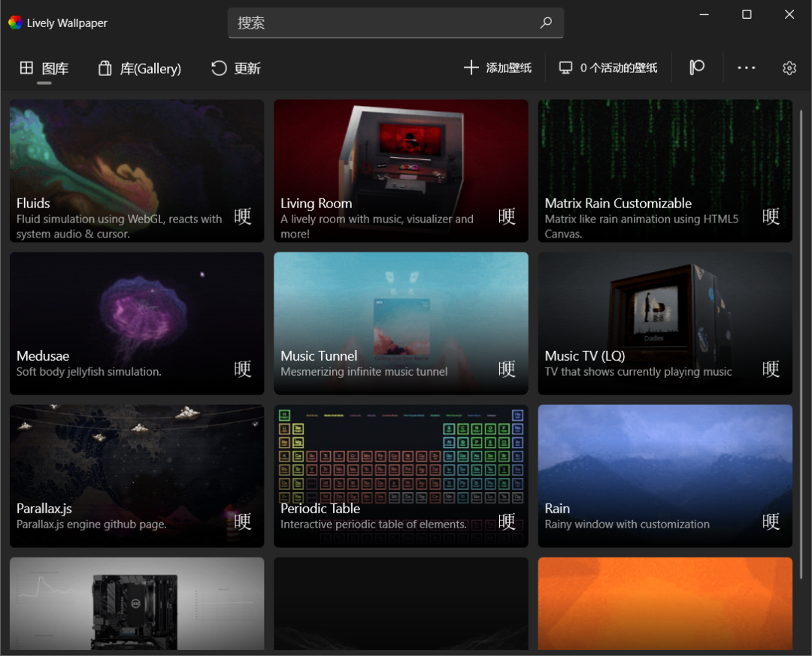Select the Medusae jellyfish wallpaper
Image resolution: width=812 pixels, height=656 pixels.
(x=137, y=324)
